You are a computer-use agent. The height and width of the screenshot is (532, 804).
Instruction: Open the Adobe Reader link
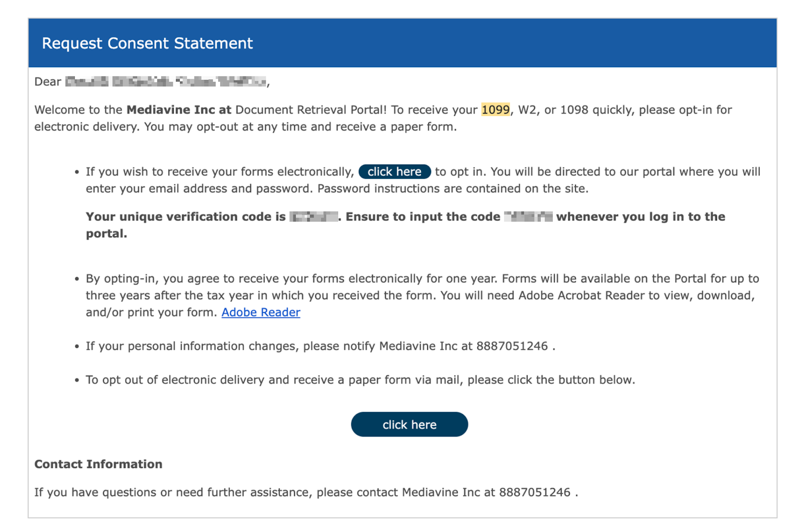(261, 312)
